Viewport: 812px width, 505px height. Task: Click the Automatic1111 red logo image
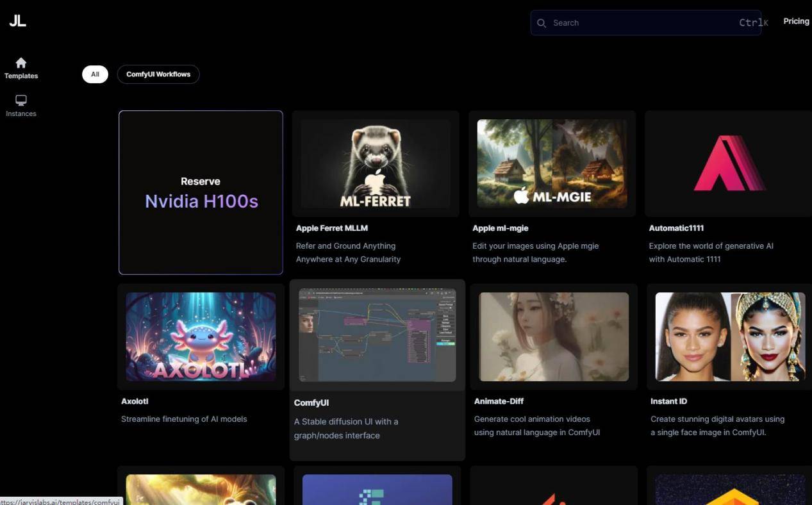(x=729, y=163)
